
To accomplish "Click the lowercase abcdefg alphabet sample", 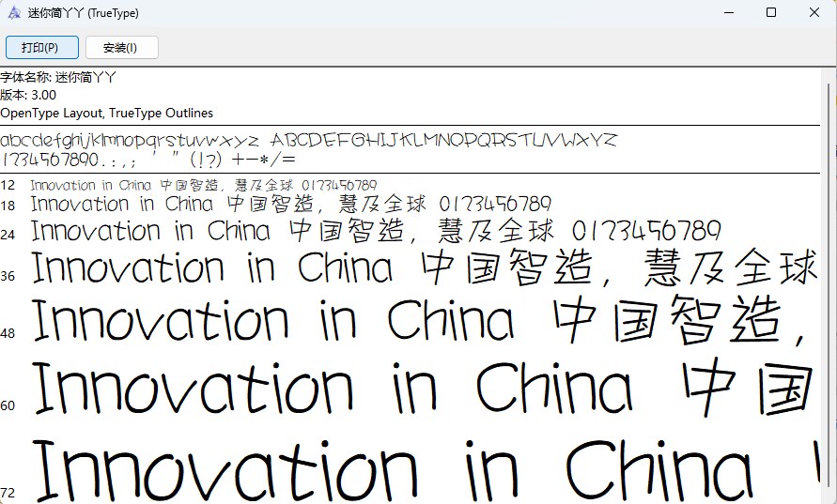I will click(130, 141).
